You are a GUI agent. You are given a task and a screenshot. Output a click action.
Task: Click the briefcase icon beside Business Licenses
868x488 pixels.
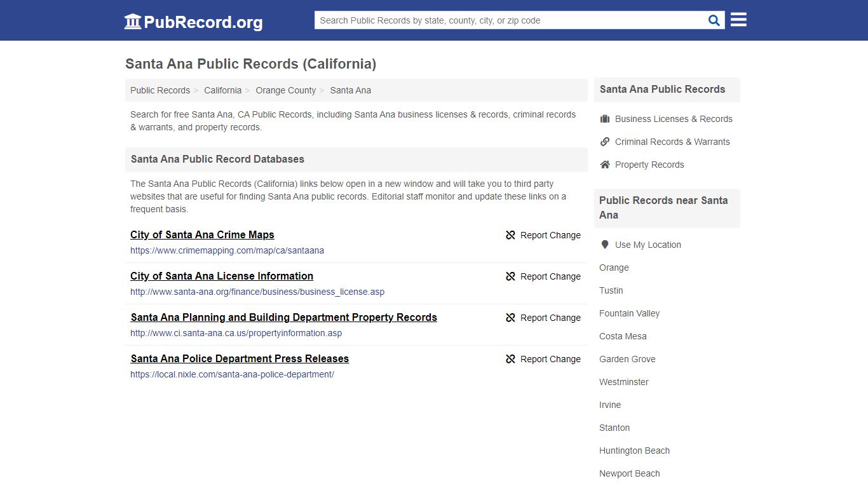click(x=605, y=119)
